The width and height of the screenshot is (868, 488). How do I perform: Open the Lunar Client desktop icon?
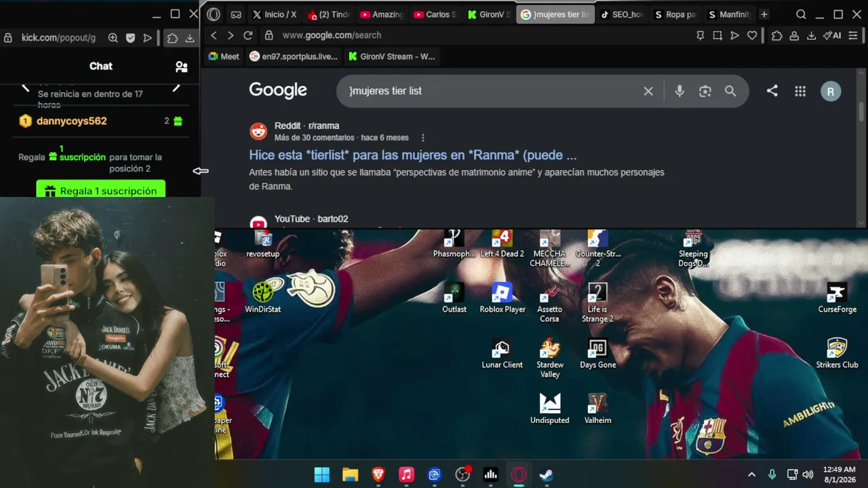[502, 354]
